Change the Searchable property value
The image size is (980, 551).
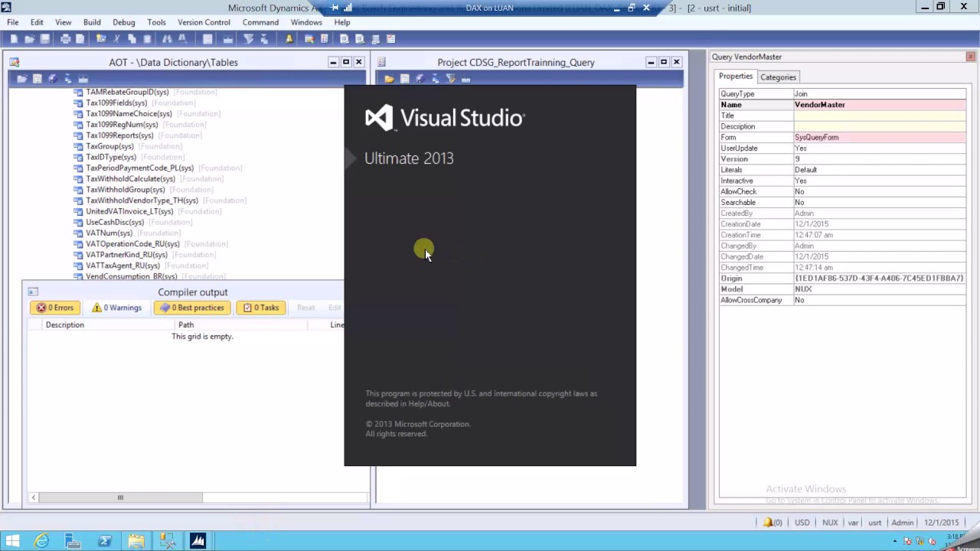pyautogui.click(x=879, y=203)
